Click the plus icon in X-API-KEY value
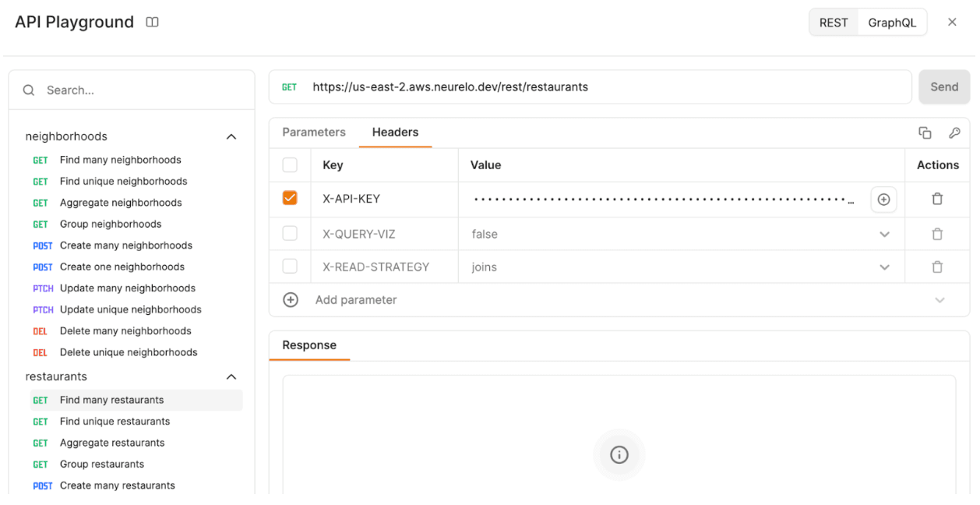This screenshot has height=505, width=980. tap(883, 200)
